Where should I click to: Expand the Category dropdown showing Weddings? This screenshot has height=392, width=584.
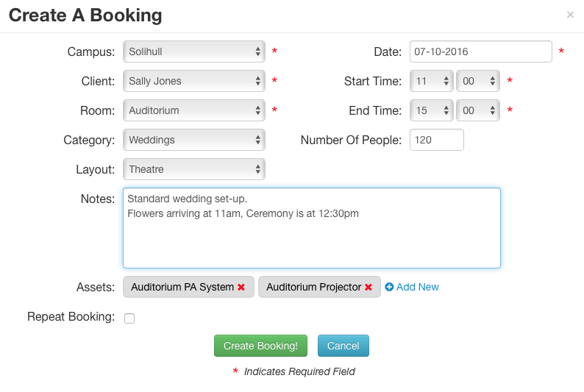tap(194, 140)
